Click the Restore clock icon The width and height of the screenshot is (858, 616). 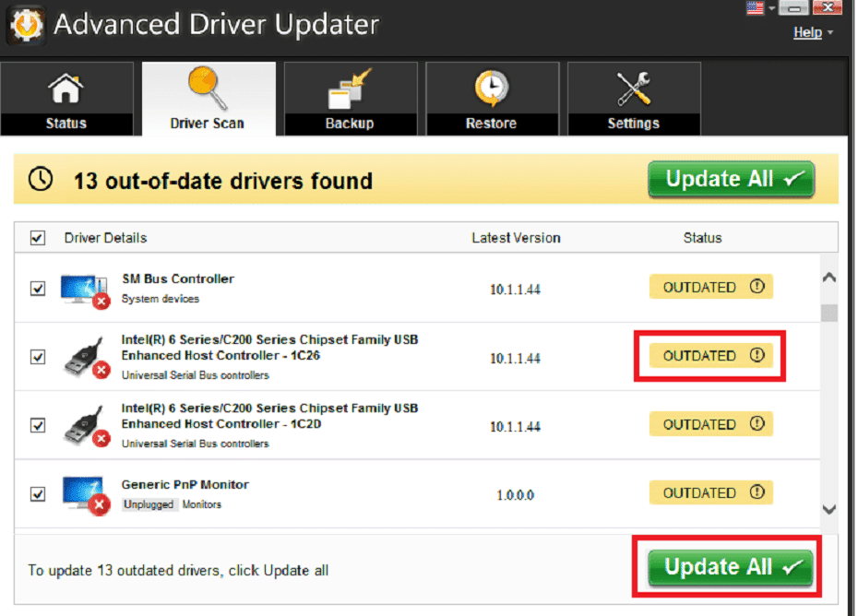click(x=492, y=89)
